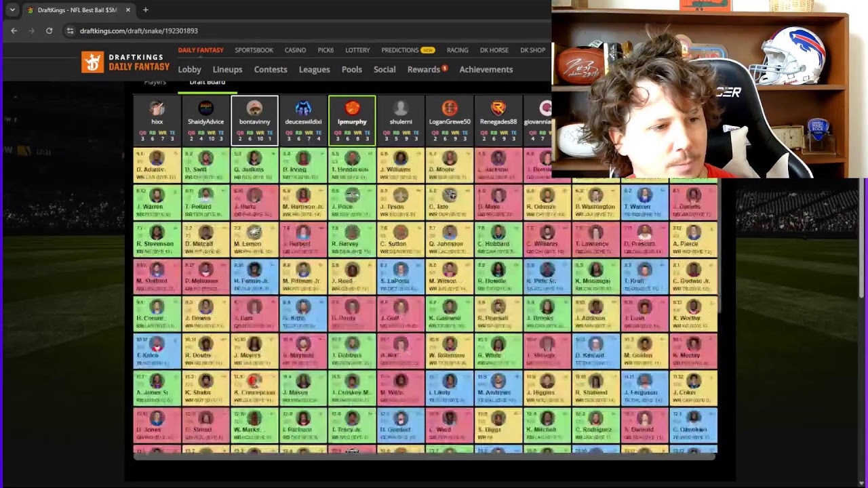Select the D. Swift player card
The height and width of the screenshot is (488, 868).
point(205,165)
